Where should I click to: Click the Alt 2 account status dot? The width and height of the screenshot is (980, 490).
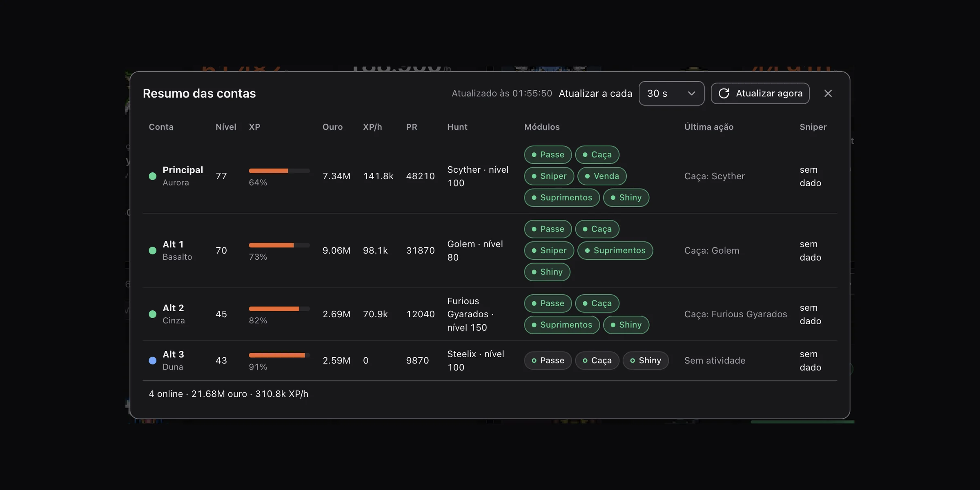point(152,314)
